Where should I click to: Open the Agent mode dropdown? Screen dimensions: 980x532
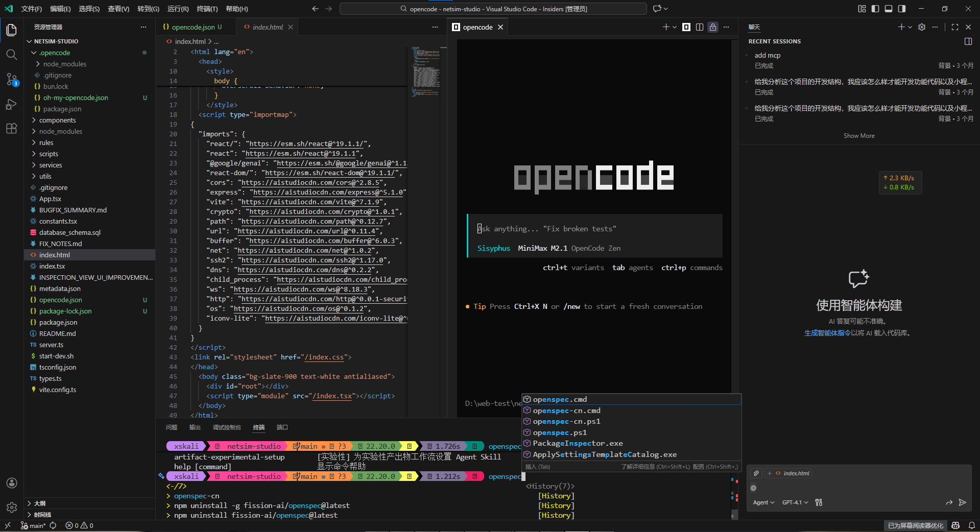coord(763,502)
